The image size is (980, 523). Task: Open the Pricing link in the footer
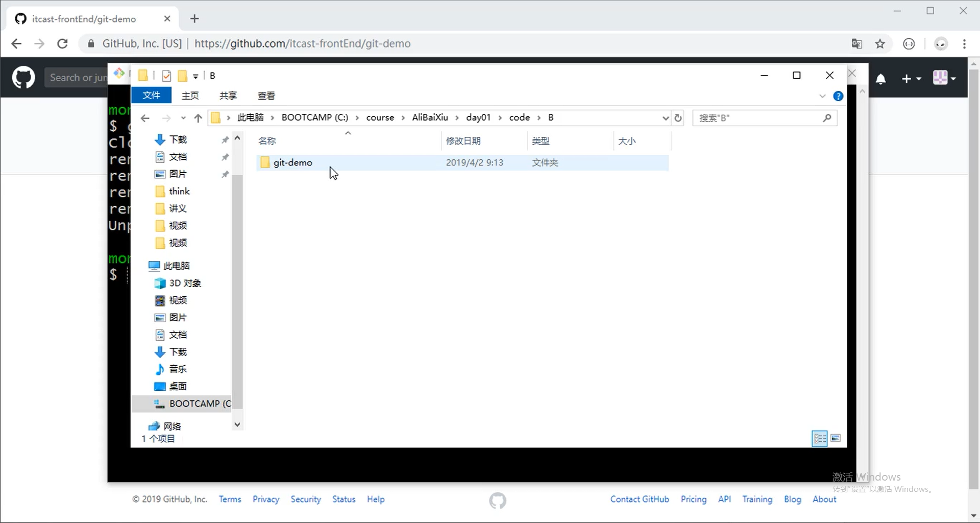coord(693,499)
